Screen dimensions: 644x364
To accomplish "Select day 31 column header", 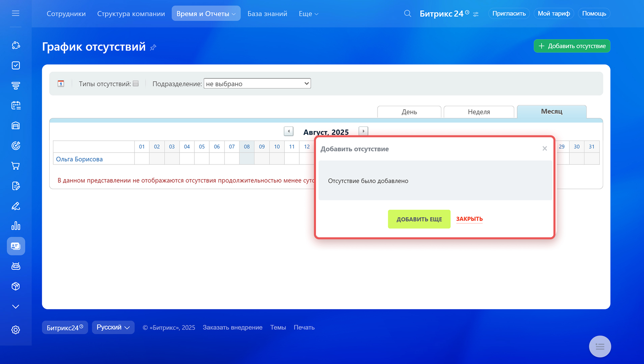I will 592,146.
